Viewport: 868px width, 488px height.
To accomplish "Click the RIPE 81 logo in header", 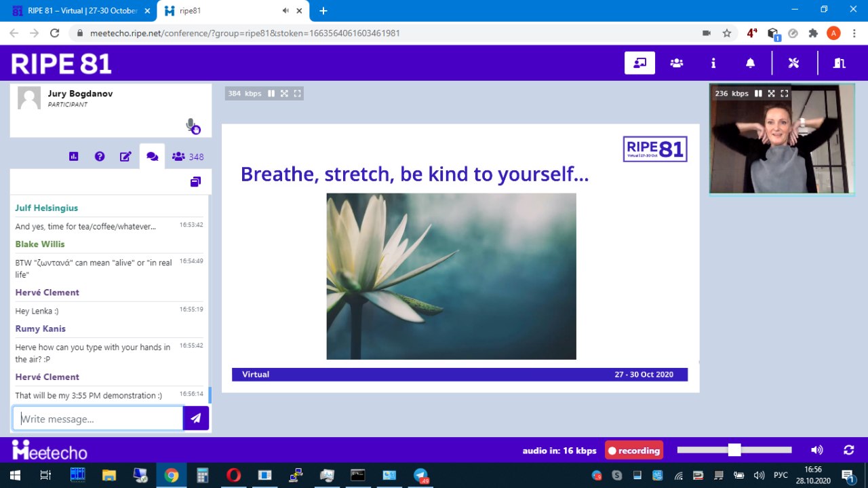I will tap(61, 64).
